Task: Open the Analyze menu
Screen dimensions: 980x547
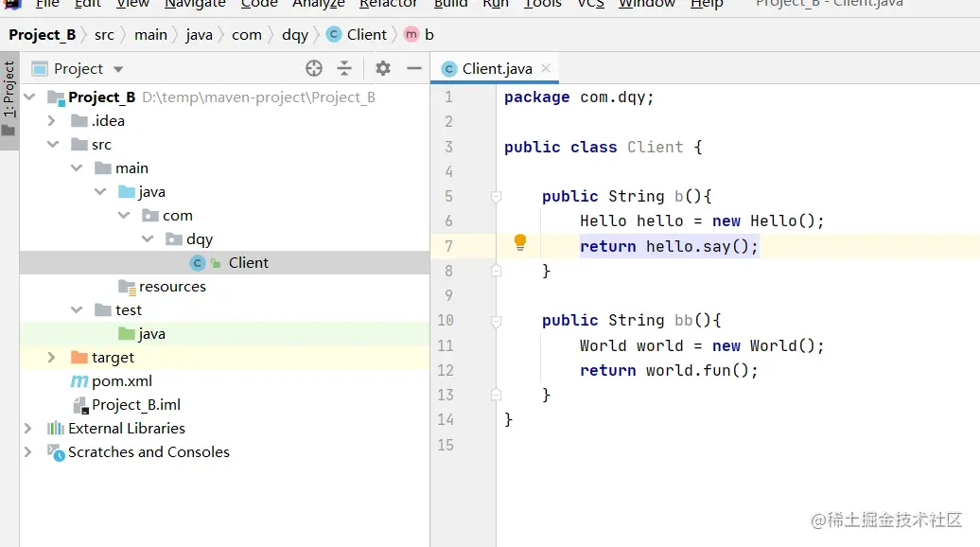Action: click(x=318, y=4)
